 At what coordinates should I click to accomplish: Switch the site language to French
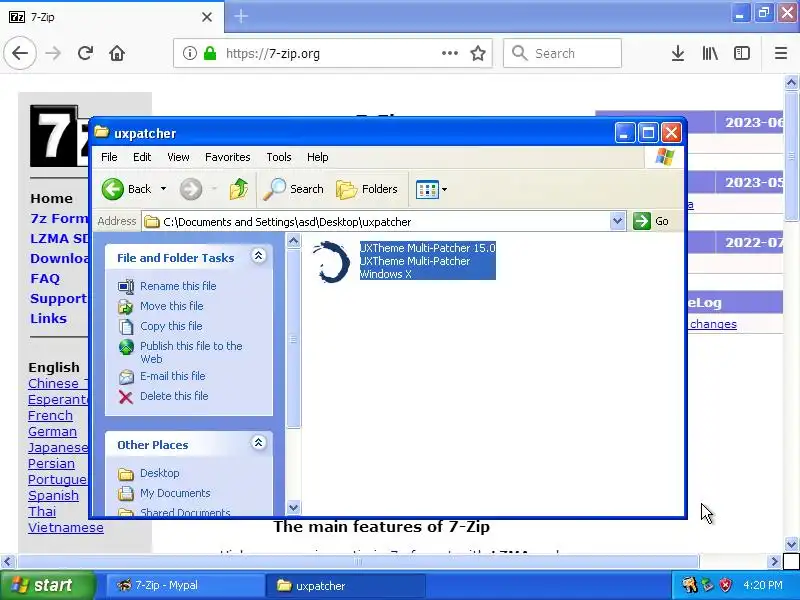tap(51, 415)
